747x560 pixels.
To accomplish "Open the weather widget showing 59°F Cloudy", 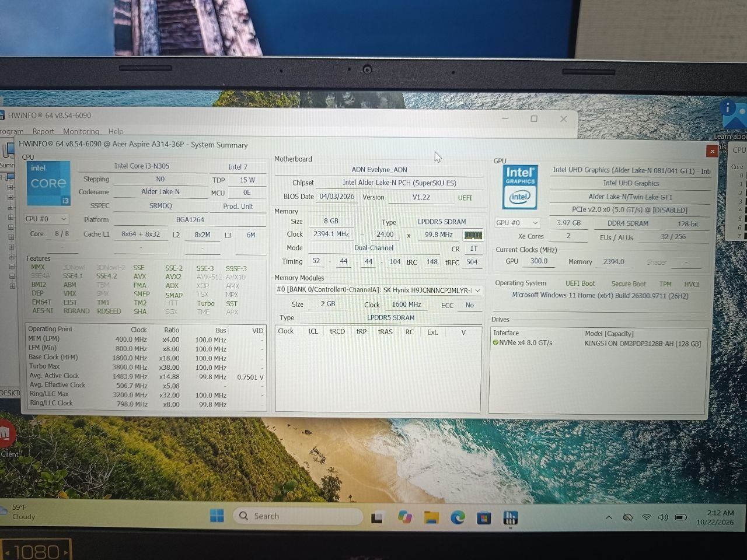I will coord(19,512).
